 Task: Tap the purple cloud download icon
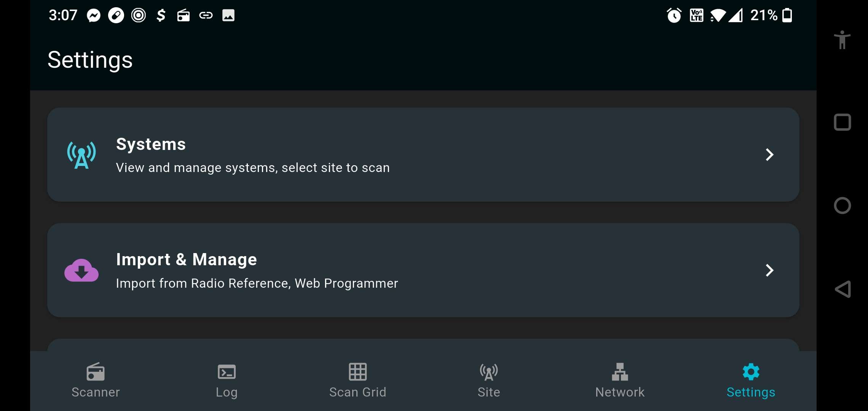(81, 271)
